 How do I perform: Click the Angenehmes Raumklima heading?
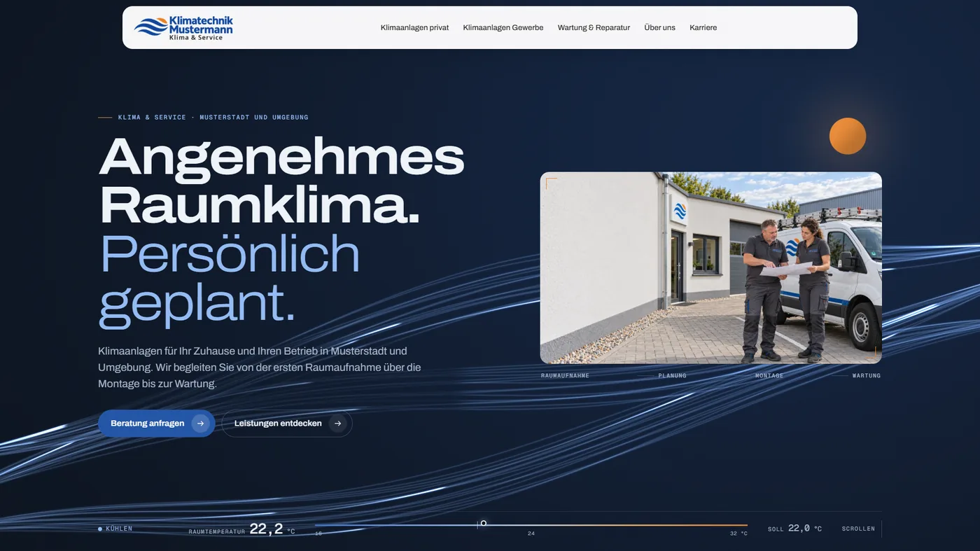coord(281,180)
